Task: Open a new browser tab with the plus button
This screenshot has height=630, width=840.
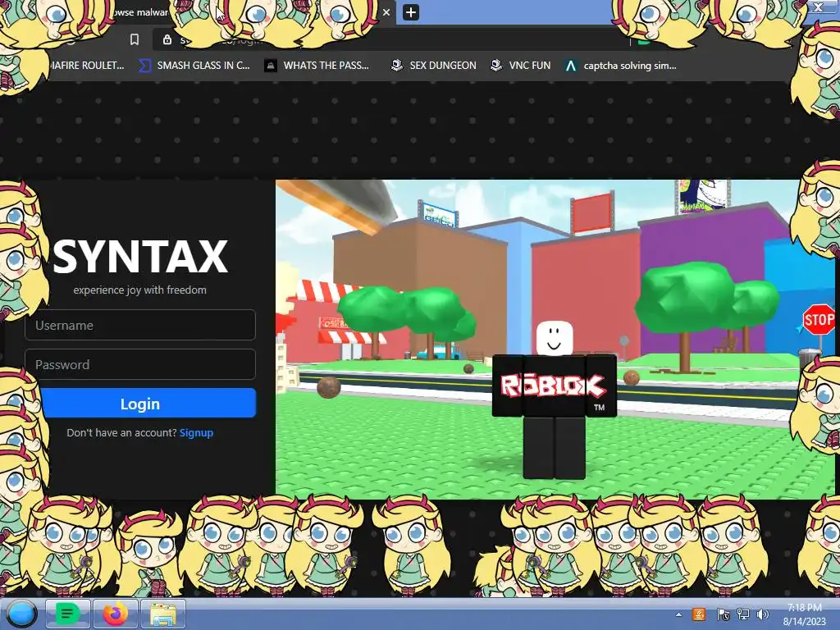Action: pyautogui.click(x=411, y=12)
